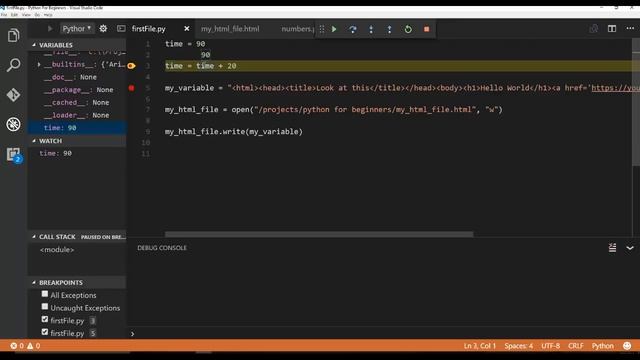
Task: Step Out in the debug toolbar
Action: [x=389, y=29]
